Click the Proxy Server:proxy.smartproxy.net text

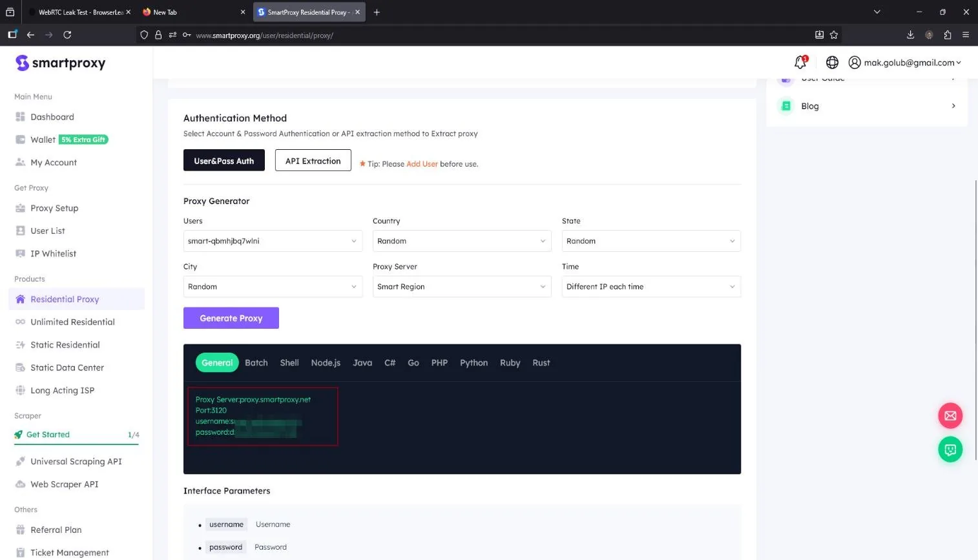(x=253, y=400)
